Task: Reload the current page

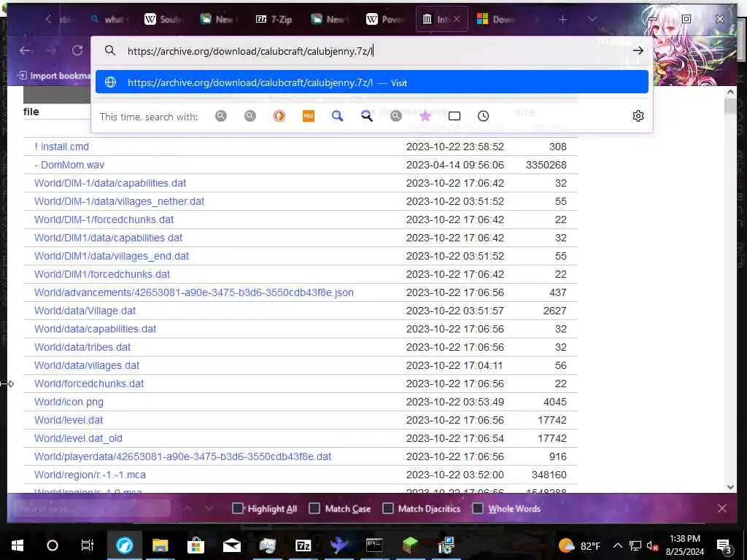Action: click(77, 50)
